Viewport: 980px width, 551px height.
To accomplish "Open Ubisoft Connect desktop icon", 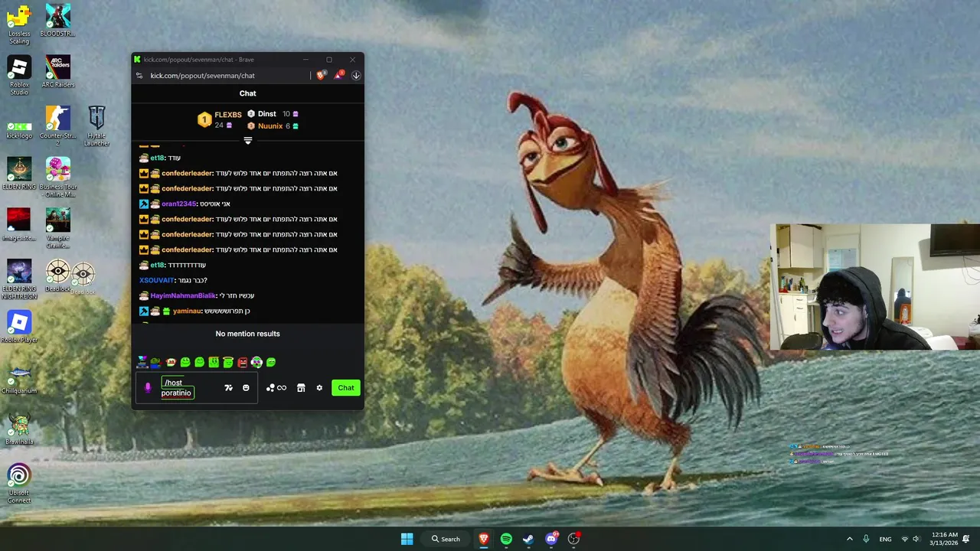I will tap(19, 484).
